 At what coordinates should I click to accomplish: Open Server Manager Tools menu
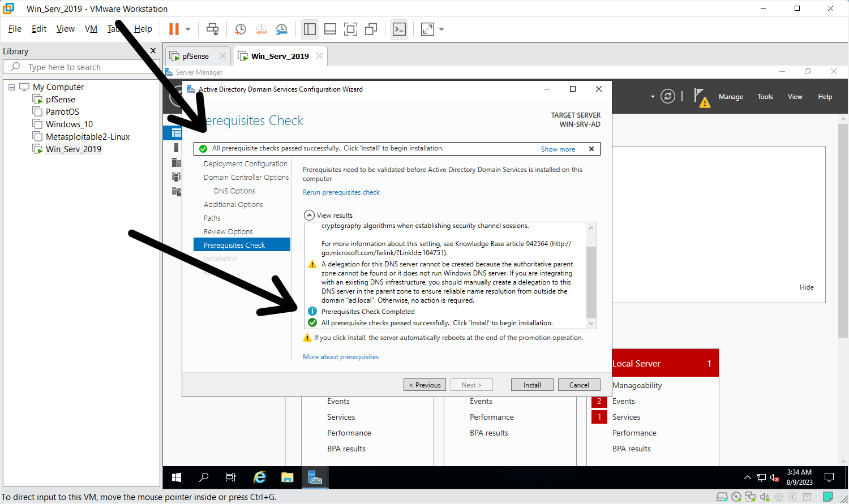click(x=765, y=97)
